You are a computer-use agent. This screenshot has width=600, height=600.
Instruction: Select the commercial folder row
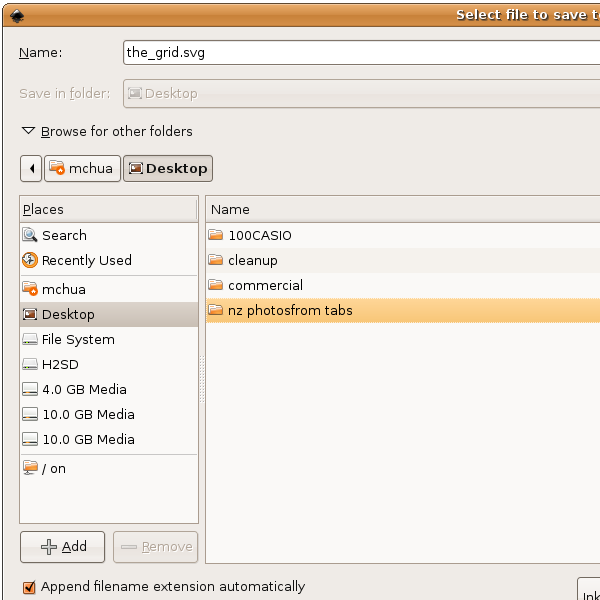[x=265, y=286]
